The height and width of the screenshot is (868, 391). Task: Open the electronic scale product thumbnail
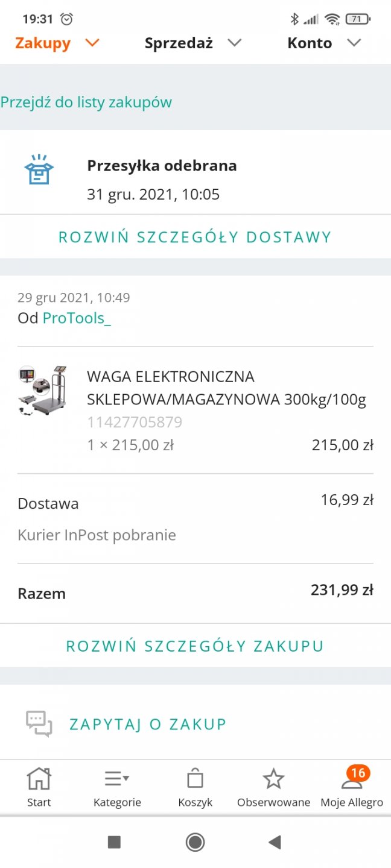pyautogui.click(x=42, y=391)
